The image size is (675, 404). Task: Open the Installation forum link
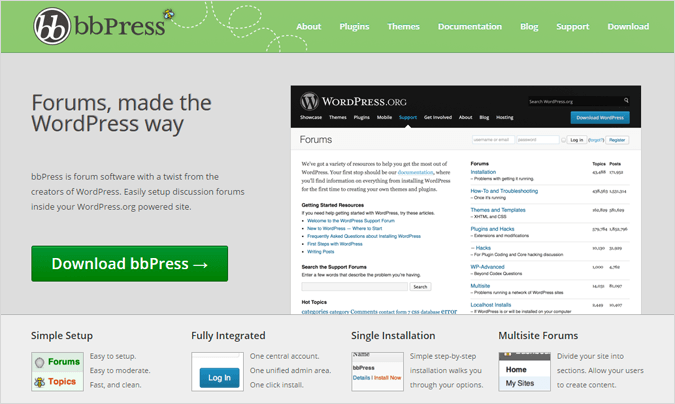(x=483, y=172)
